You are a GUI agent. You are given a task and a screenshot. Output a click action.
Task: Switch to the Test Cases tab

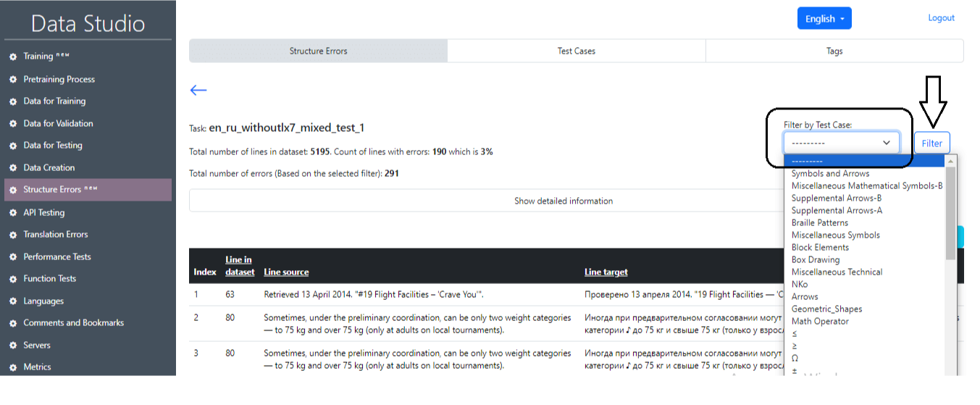[x=576, y=51]
